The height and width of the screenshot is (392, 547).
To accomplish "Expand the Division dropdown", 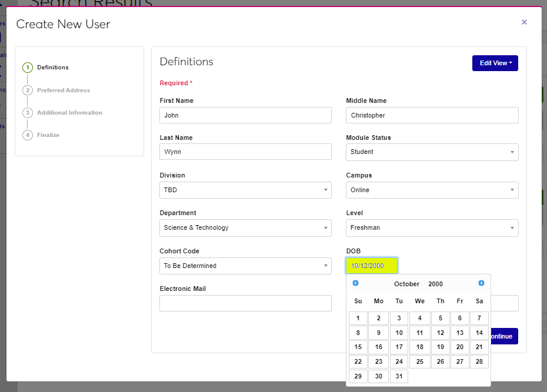I will pyautogui.click(x=245, y=190).
